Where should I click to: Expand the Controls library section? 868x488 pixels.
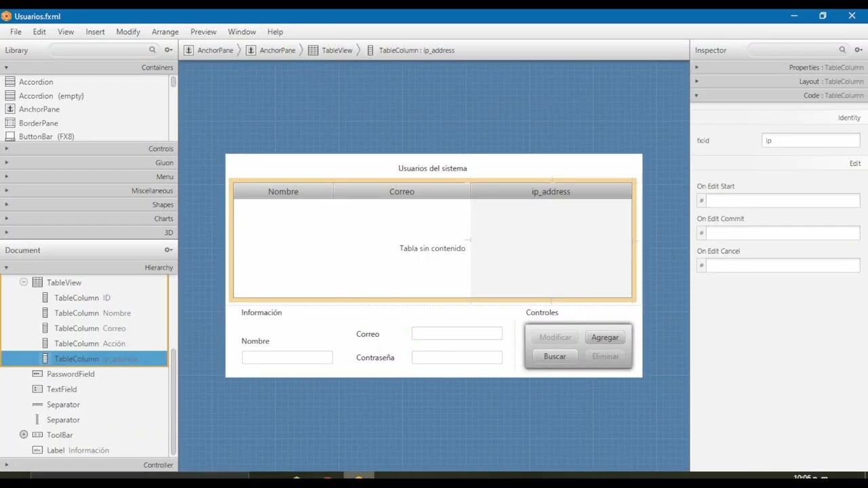(6, 148)
